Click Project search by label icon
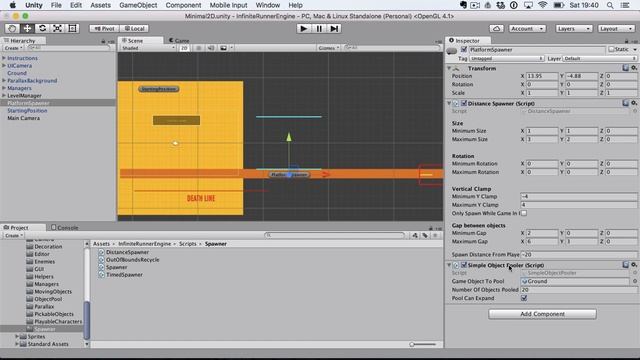The image size is (640, 360). [425, 236]
